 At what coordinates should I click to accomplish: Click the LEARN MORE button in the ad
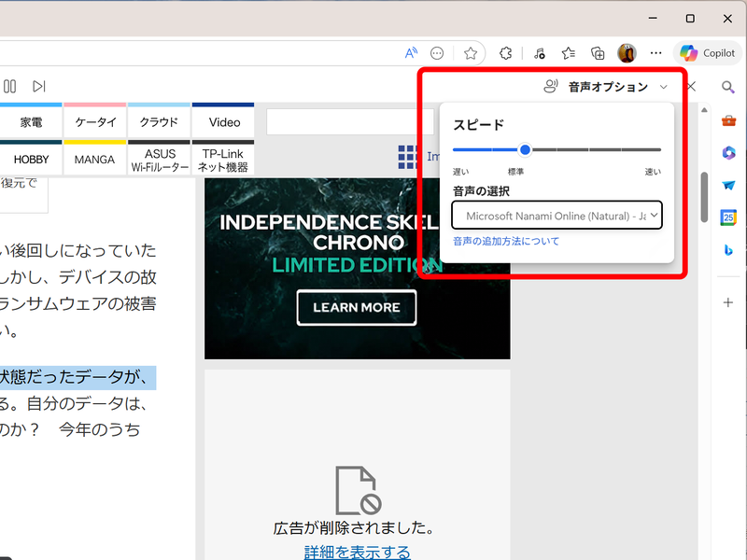pyautogui.click(x=356, y=307)
